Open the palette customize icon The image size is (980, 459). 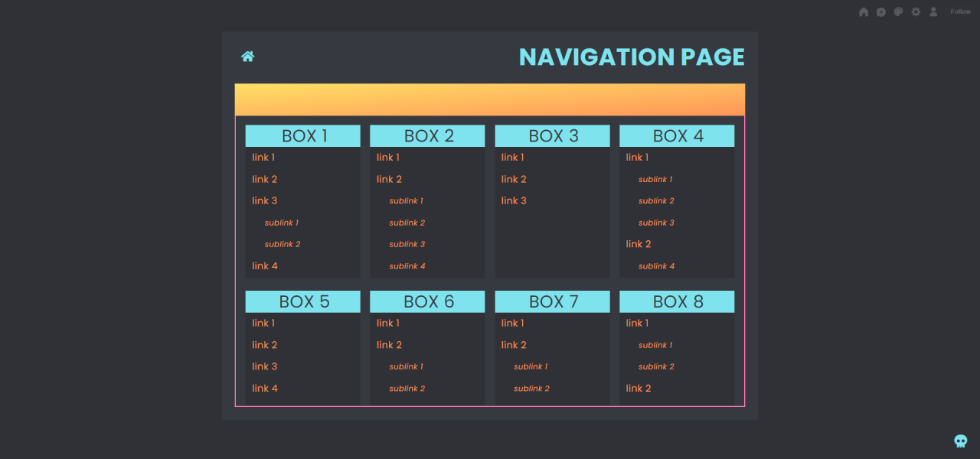click(x=899, y=12)
